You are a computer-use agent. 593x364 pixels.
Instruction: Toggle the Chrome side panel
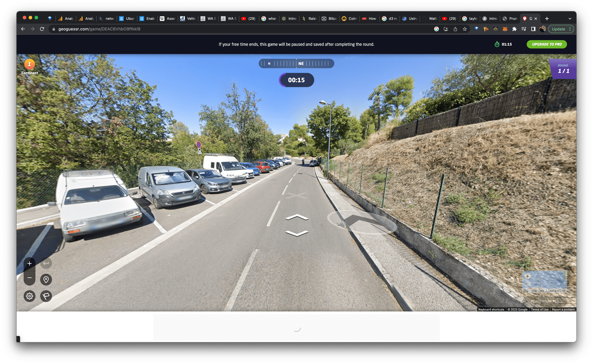click(533, 29)
